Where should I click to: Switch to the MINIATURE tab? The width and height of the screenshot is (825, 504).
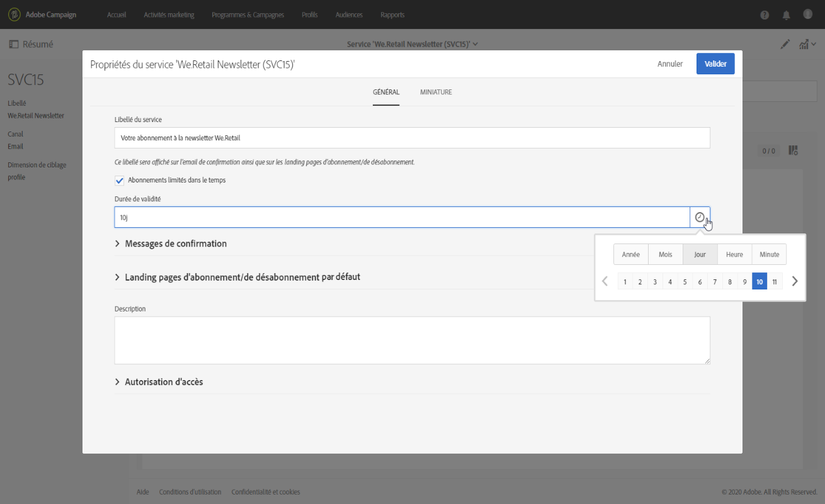pos(436,92)
